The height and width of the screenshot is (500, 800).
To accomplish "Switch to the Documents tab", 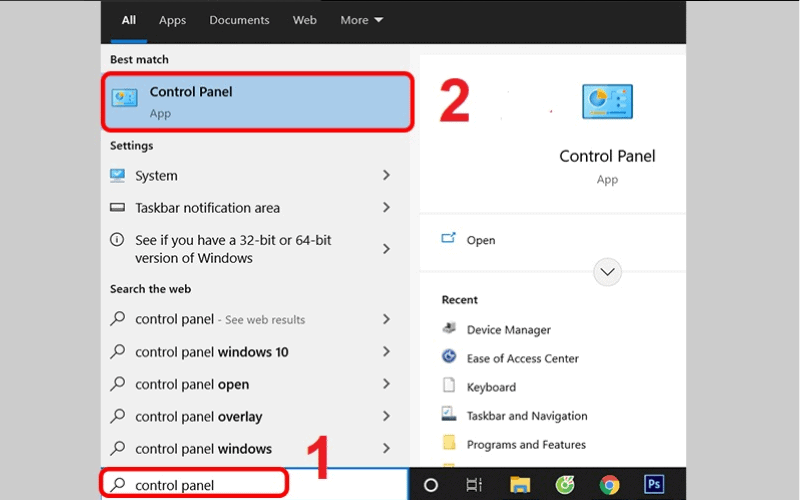I will coord(239,20).
